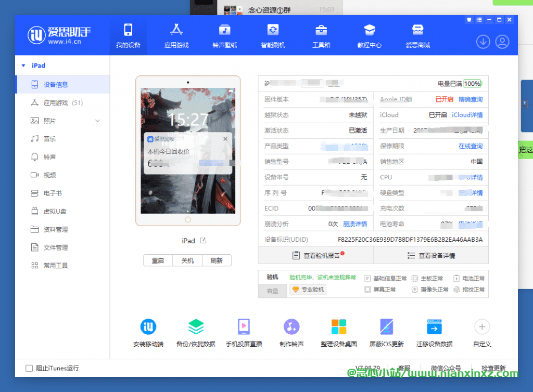Click the iPad screen preview
This screenshot has width=533, height=392.
point(188,151)
